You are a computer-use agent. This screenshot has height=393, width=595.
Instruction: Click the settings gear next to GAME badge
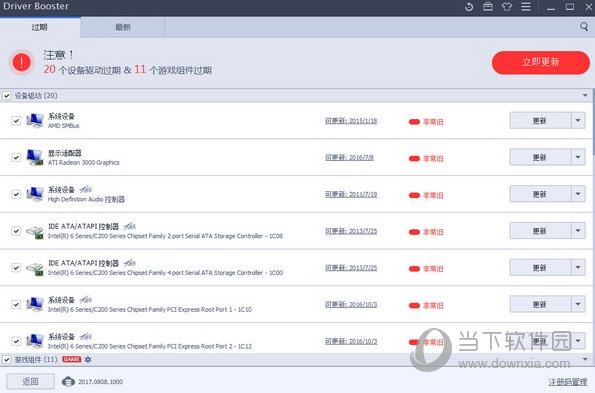tap(88, 359)
